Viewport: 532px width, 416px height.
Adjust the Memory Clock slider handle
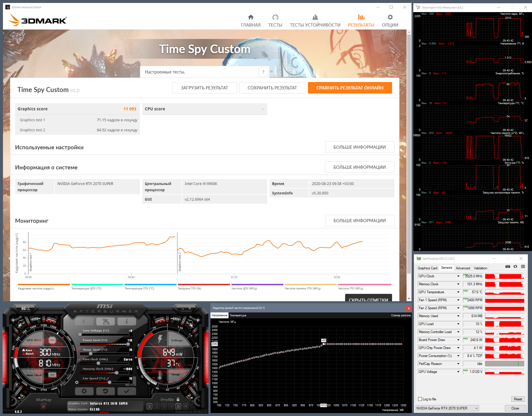pos(117,373)
